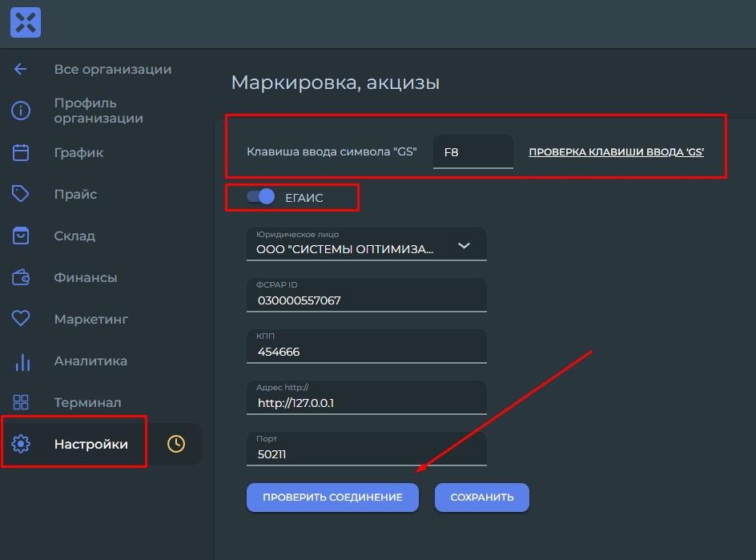Open the bar chart icon for Аналитика
This screenshot has height=560, width=756.
pos(22,361)
